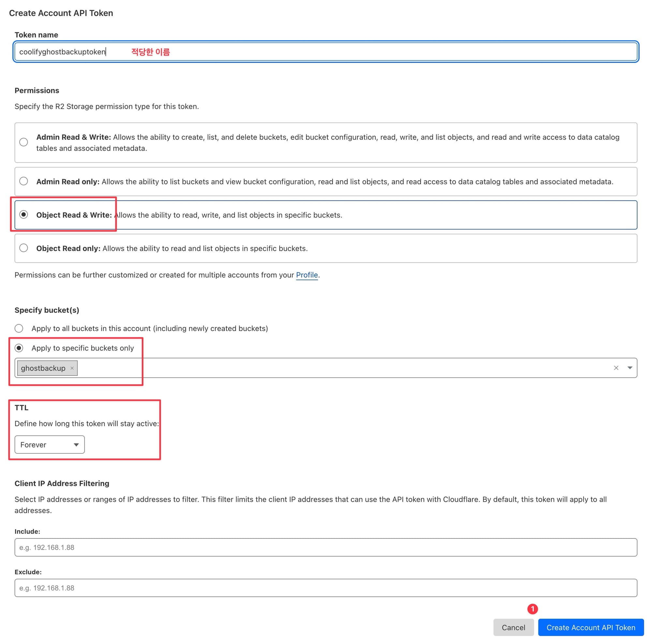Screen dimensions: 652x644
Task: Click the ghostbackup bucket chip
Action: (x=43, y=368)
